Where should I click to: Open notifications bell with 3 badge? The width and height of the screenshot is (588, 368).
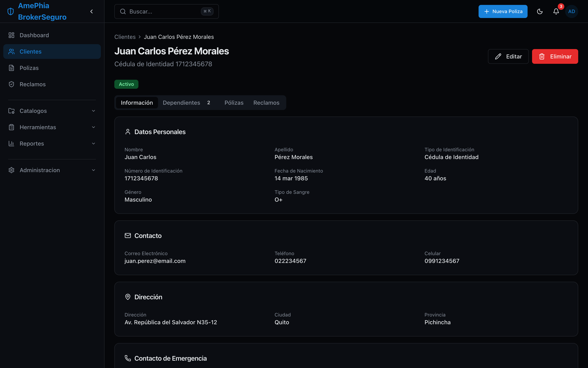tap(556, 11)
